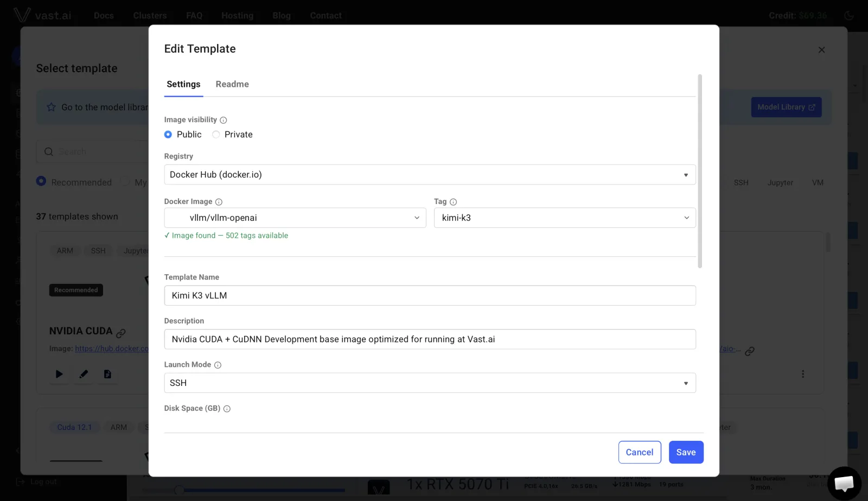The image size is (868, 501).
Task: Edit NVIDIA CUDA template pencil icon
Action: point(84,374)
